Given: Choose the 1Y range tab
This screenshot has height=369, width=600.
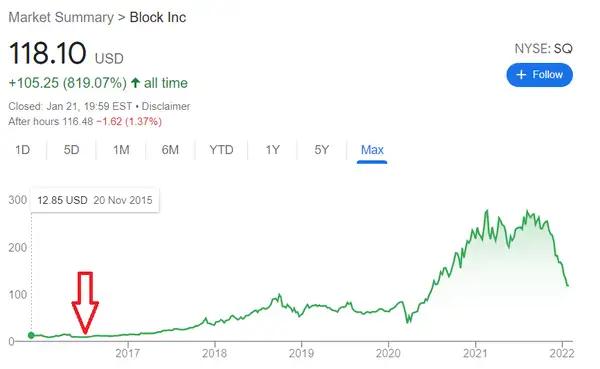Looking at the screenshot, I should (272, 150).
